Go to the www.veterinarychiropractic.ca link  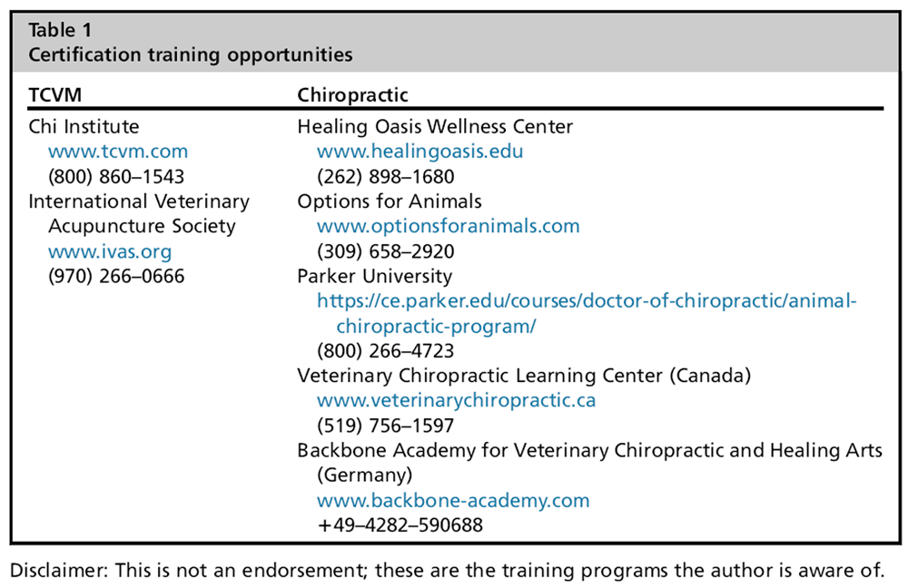456,400
